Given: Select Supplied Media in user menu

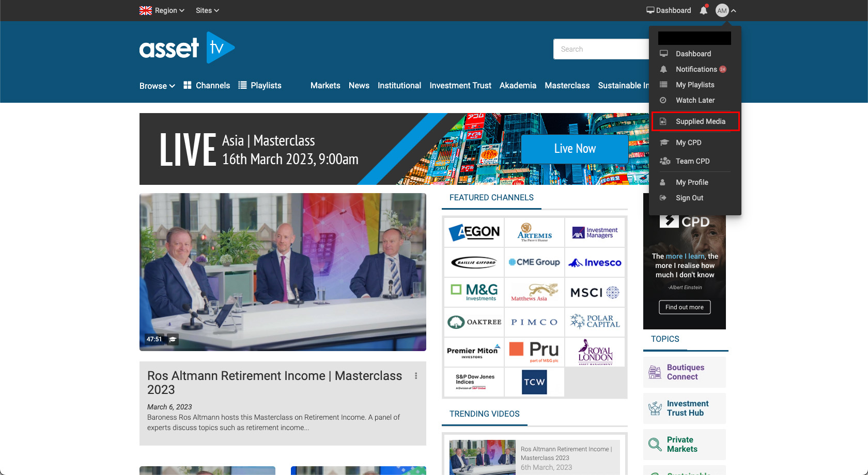Looking at the screenshot, I should pyautogui.click(x=695, y=121).
